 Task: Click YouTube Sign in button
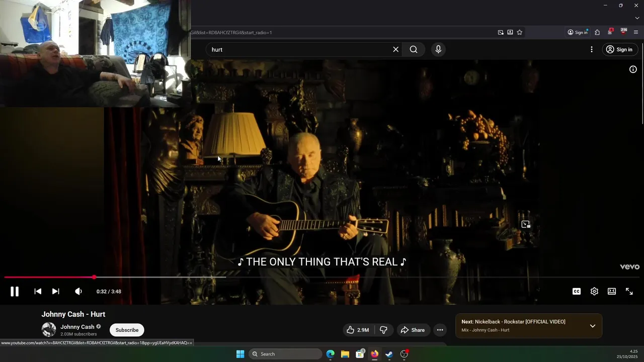(x=620, y=49)
